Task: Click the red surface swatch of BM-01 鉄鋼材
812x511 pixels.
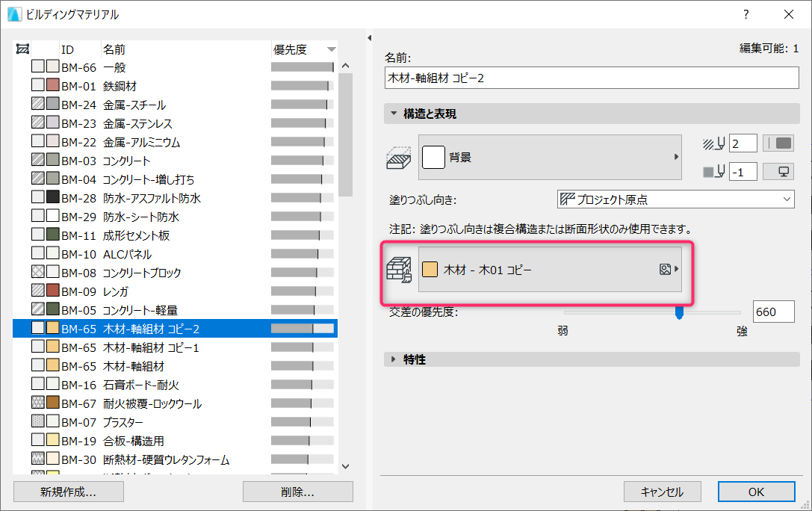Action: (x=53, y=84)
